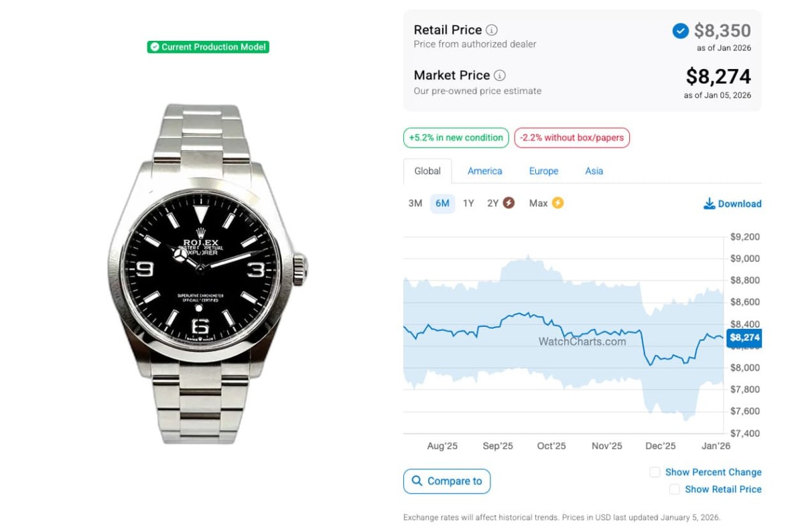Click the 2Y premium lightning icon
The height and width of the screenshot is (532, 804).
click(509, 203)
